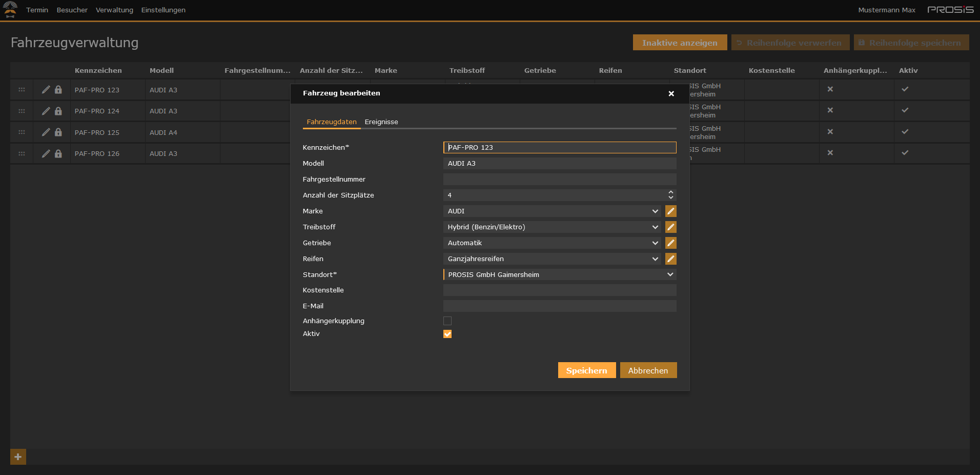The height and width of the screenshot is (475, 980).
Task: Click the Inaktive anzeigen button
Action: (x=680, y=43)
